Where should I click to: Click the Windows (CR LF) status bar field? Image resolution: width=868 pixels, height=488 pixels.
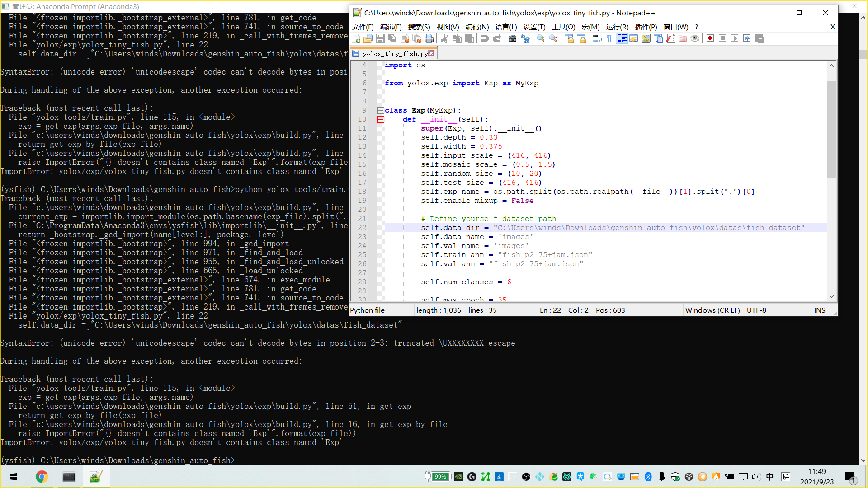[x=712, y=310]
